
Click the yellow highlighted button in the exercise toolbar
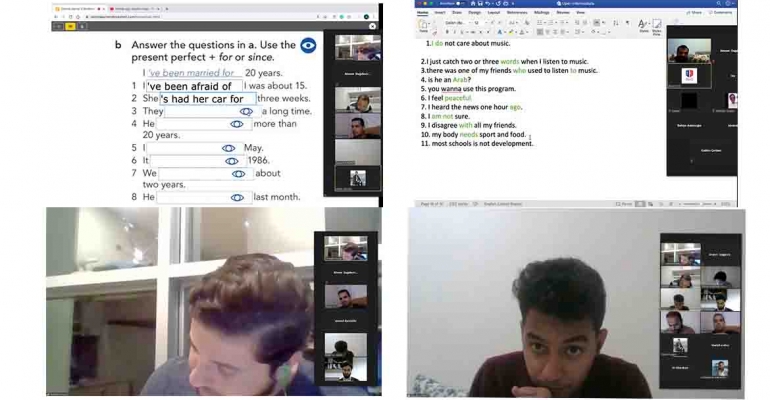click(x=70, y=27)
